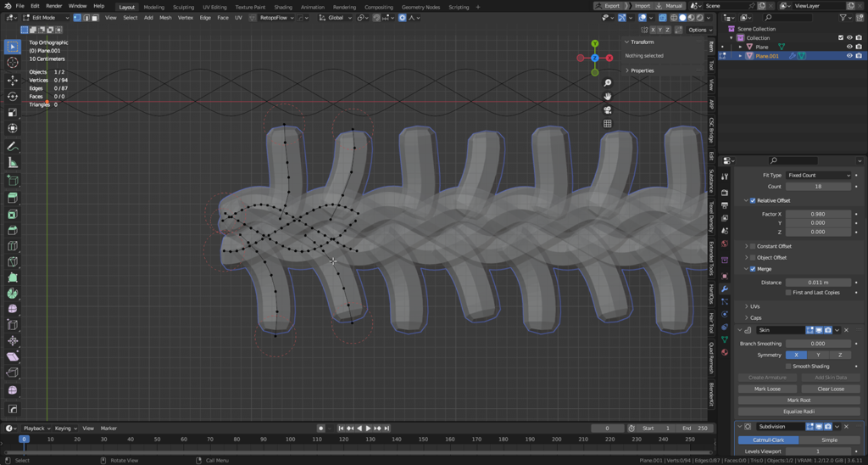Choose the Annotate pencil tool
Viewport: 868px width, 465px height.
tap(13, 146)
